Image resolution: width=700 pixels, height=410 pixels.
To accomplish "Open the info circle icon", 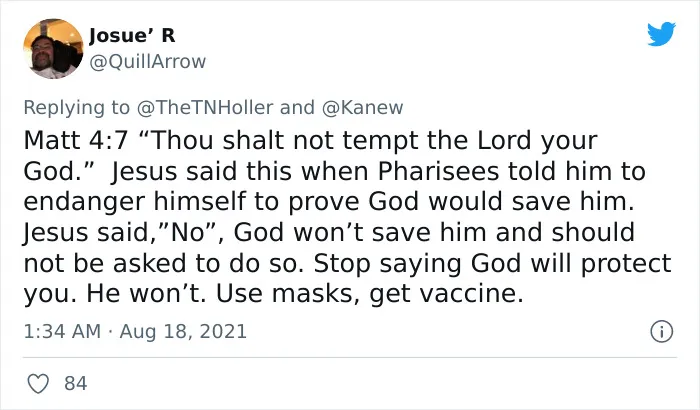I will (661, 331).
